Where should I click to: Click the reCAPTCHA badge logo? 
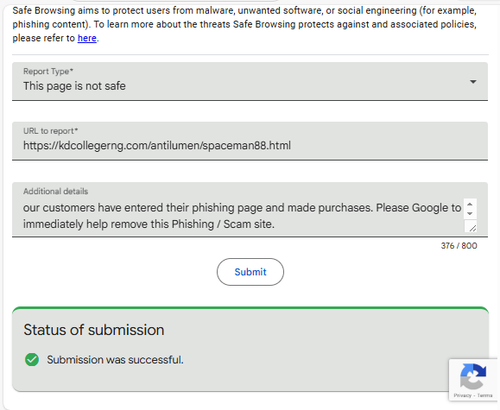[473, 377]
